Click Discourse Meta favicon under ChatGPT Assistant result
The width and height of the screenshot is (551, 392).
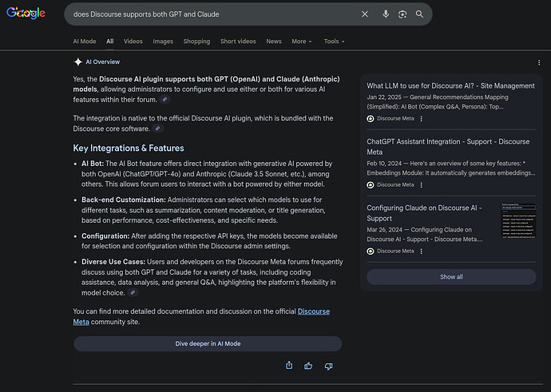pos(371,185)
